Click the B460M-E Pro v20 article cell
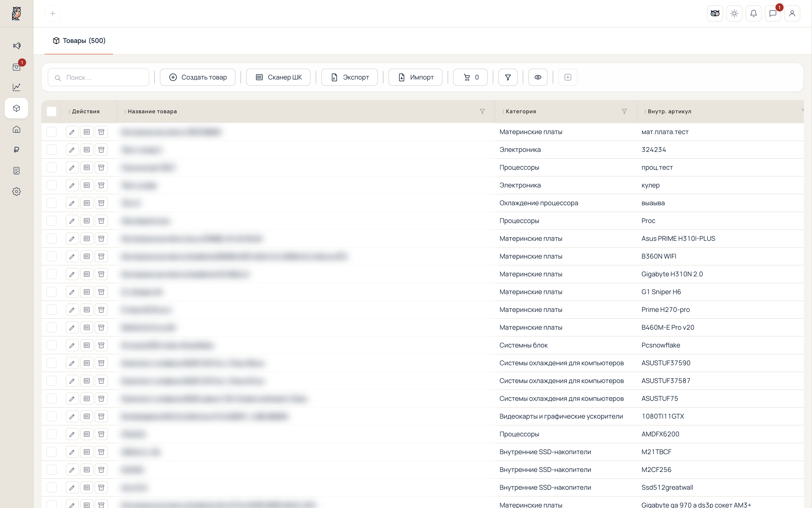Viewport: 812px width, 508px height. (668, 327)
